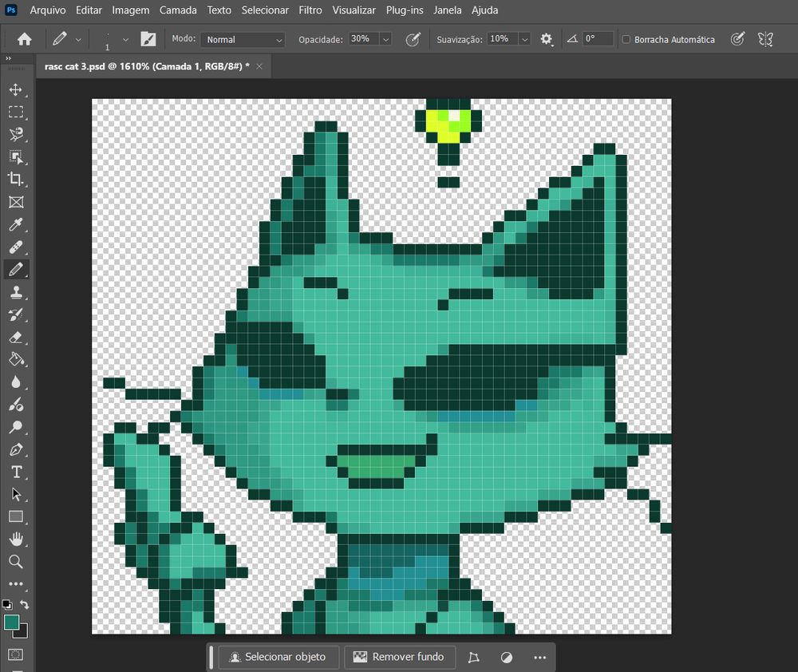Select the Move tool
Viewport: 798px width, 672px height.
(x=16, y=89)
